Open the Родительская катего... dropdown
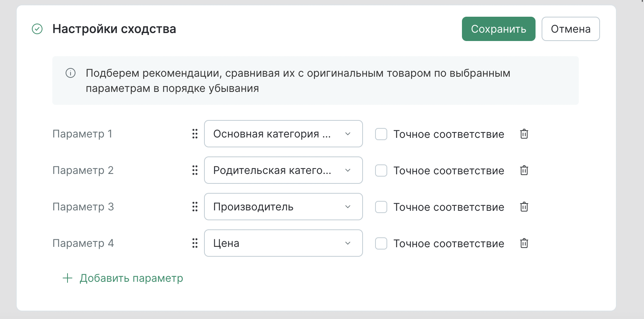Image resolution: width=644 pixels, height=319 pixels. 283,170
